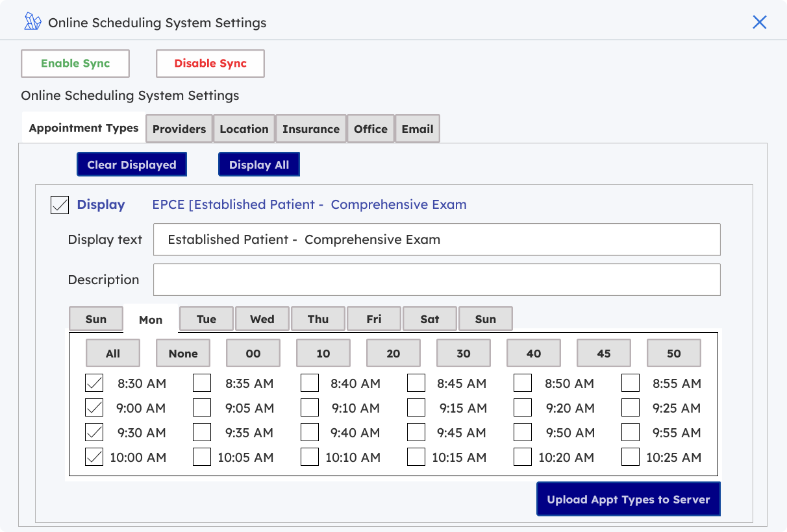Click the Disable Sync button
Viewport: 787px width, 532px height.
pos(210,64)
